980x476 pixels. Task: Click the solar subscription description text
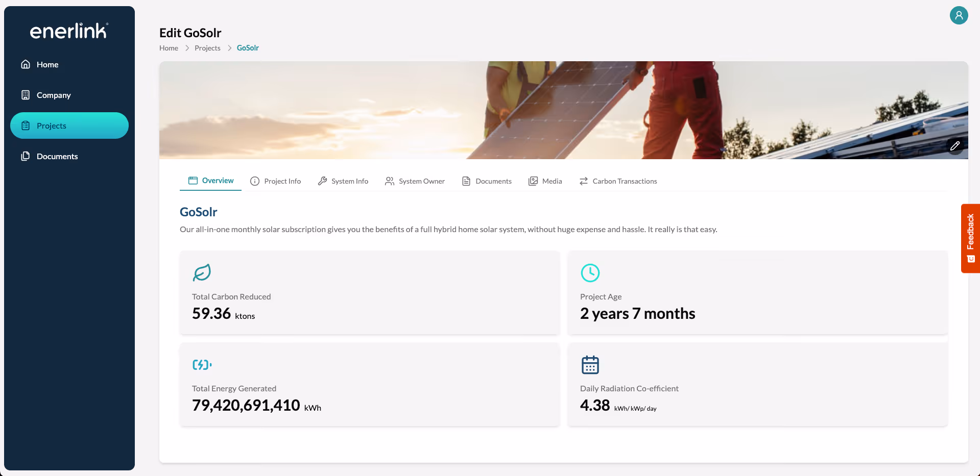click(448, 230)
